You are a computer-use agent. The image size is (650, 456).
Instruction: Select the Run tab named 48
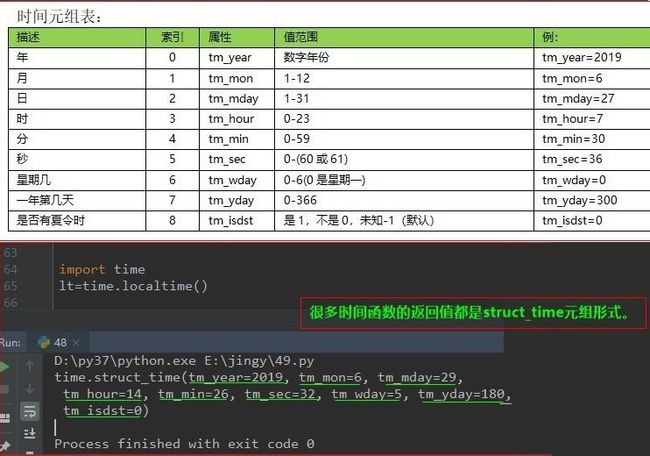pyautogui.click(x=58, y=342)
